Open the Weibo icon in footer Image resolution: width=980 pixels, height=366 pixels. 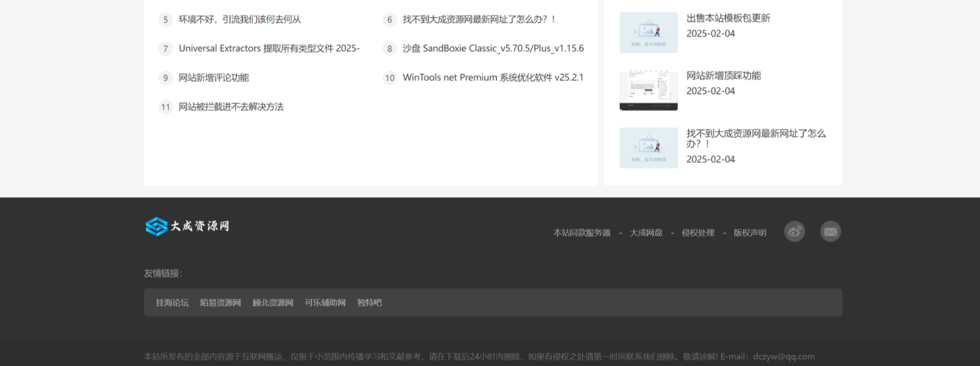click(794, 231)
